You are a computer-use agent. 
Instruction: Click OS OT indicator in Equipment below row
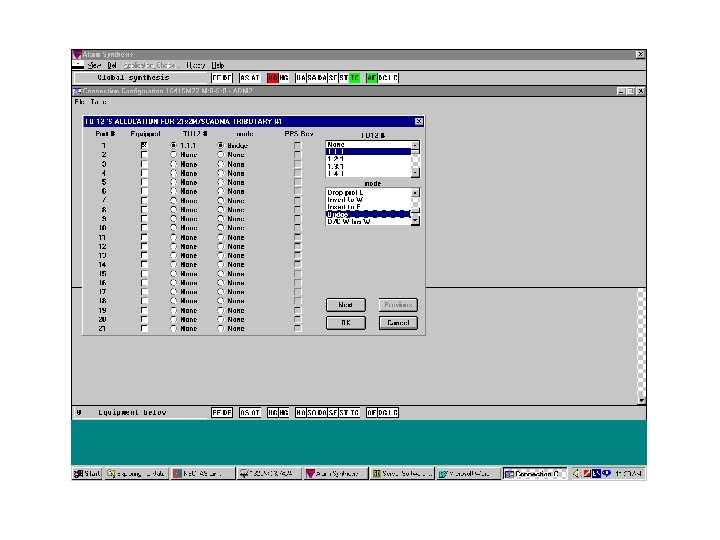click(x=250, y=413)
